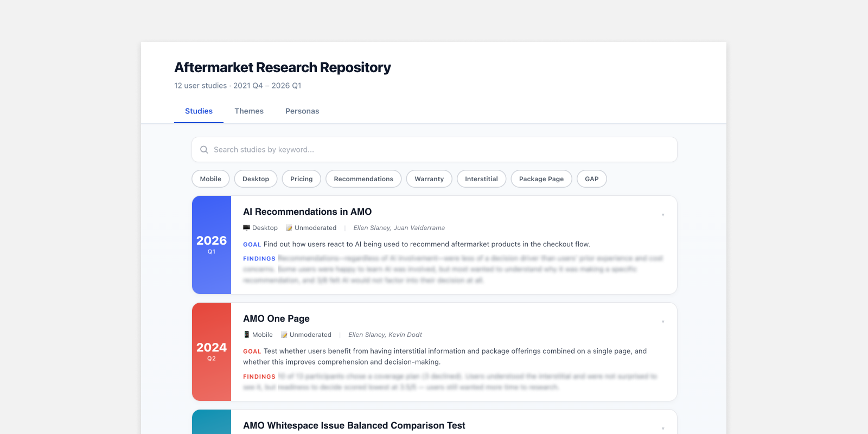Apply the Interstitial filter

click(481, 179)
